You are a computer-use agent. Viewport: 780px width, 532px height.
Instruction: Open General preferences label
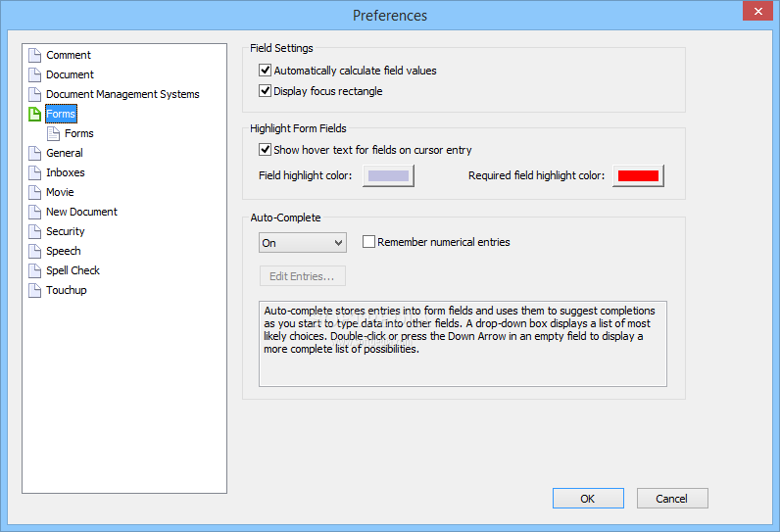(65, 153)
